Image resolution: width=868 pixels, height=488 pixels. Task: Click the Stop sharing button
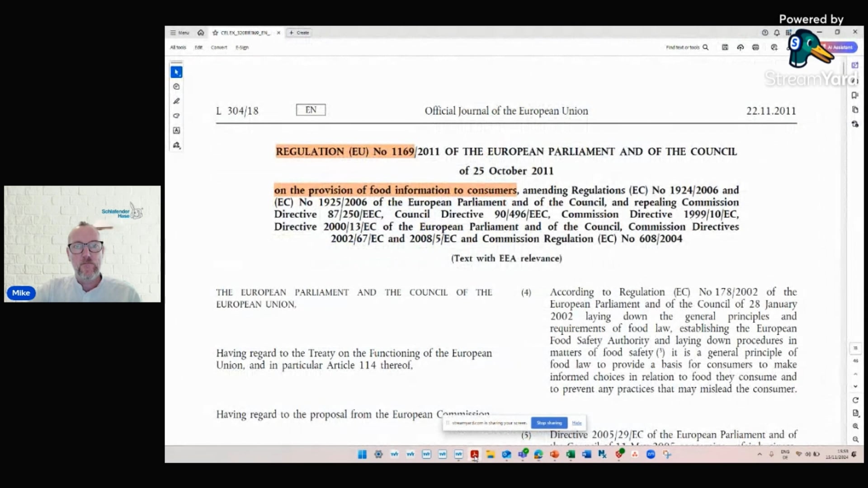click(x=549, y=423)
